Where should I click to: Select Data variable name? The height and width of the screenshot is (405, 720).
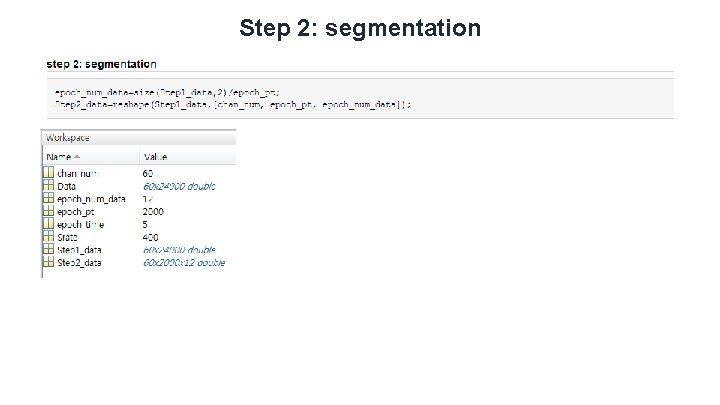(66, 186)
